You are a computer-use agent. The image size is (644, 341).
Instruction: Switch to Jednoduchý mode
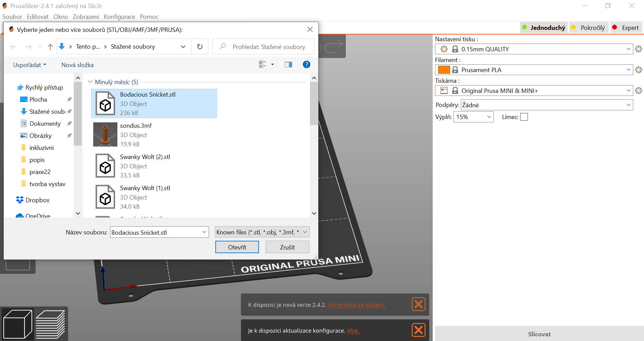point(544,27)
